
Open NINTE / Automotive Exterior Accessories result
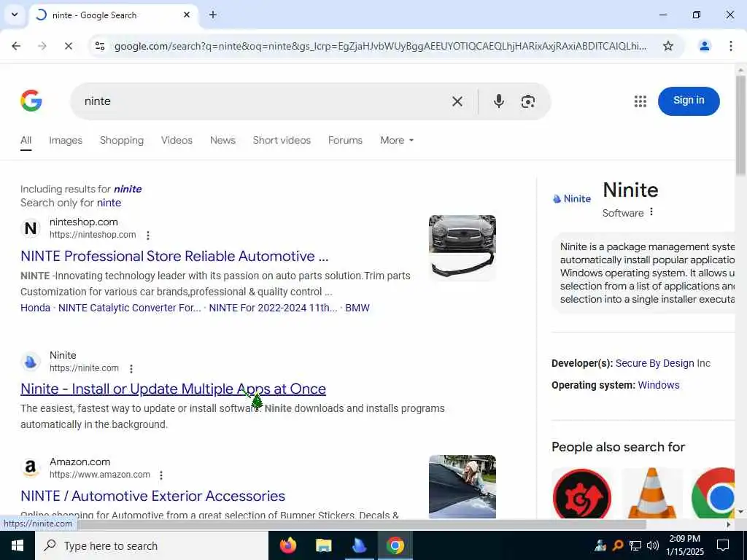[x=153, y=496]
